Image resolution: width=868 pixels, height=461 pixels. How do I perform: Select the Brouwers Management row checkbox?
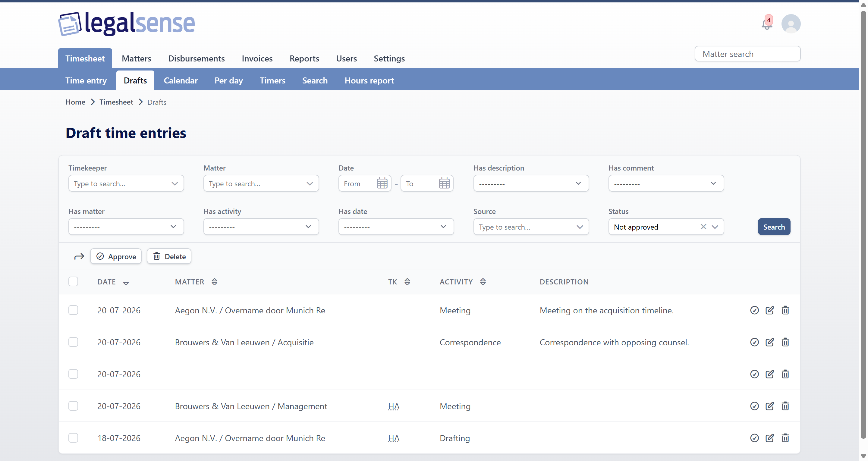tap(73, 406)
